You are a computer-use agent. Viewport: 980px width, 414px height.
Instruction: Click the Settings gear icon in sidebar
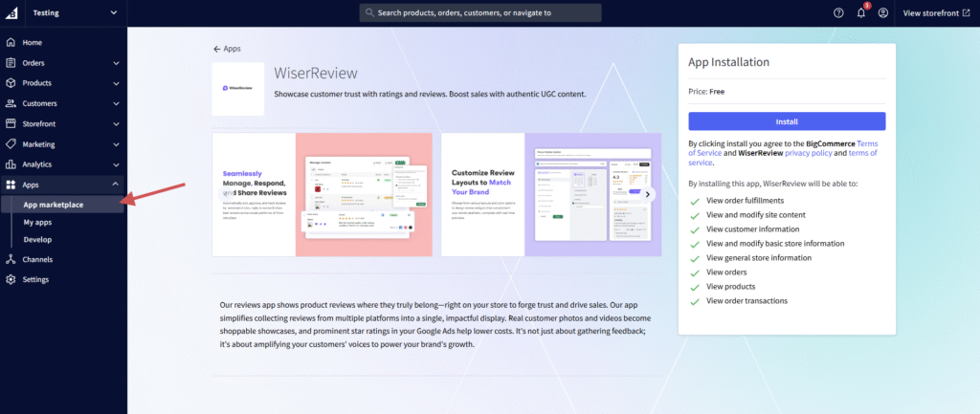(11, 279)
